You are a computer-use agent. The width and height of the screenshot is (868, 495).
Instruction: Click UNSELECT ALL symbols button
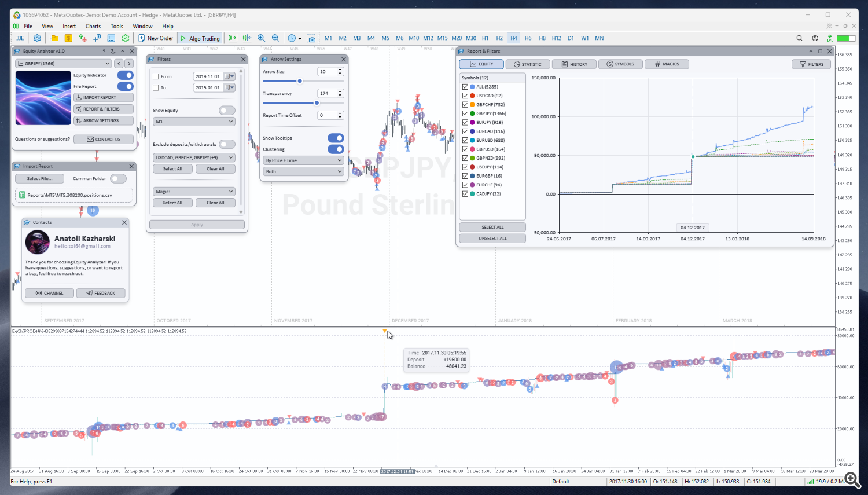pyautogui.click(x=492, y=239)
